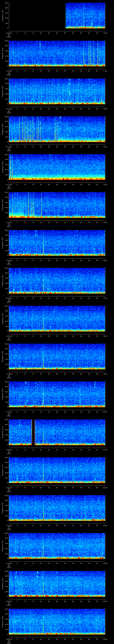Click the spectrogram panel starting at 14:11:00
Image resolution: width=114 pixels, height=644 pixels.
(57, 91)
